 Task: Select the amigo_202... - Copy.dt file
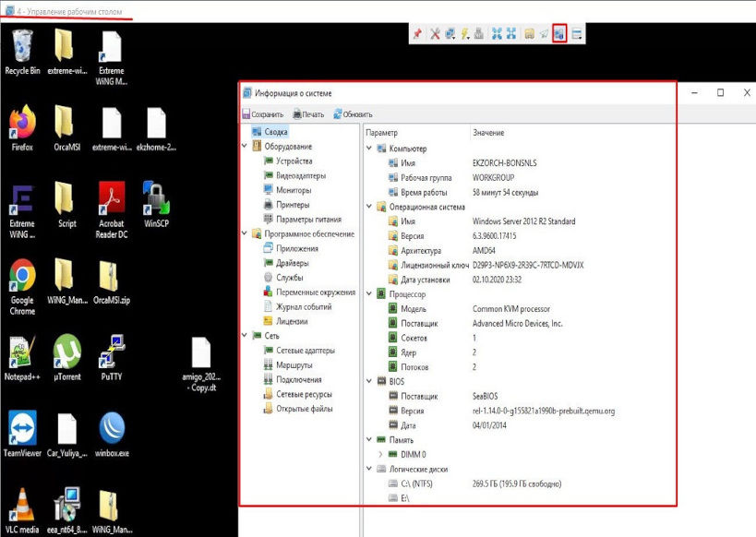pyautogui.click(x=201, y=364)
